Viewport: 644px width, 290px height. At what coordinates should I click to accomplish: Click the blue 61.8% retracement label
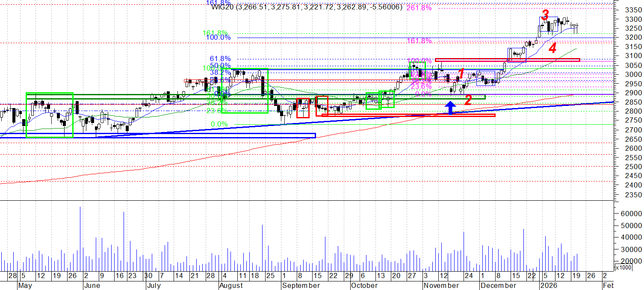[x=220, y=59]
